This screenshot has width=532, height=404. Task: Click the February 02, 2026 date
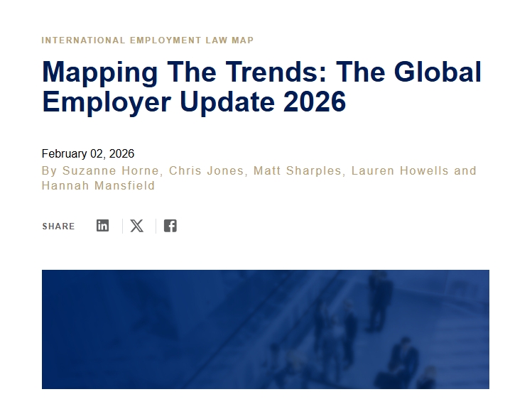click(88, 154)
